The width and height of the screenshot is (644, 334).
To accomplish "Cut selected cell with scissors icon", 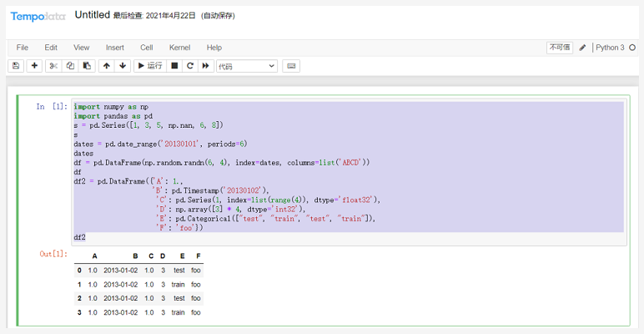I will click(x=53, y=66).
